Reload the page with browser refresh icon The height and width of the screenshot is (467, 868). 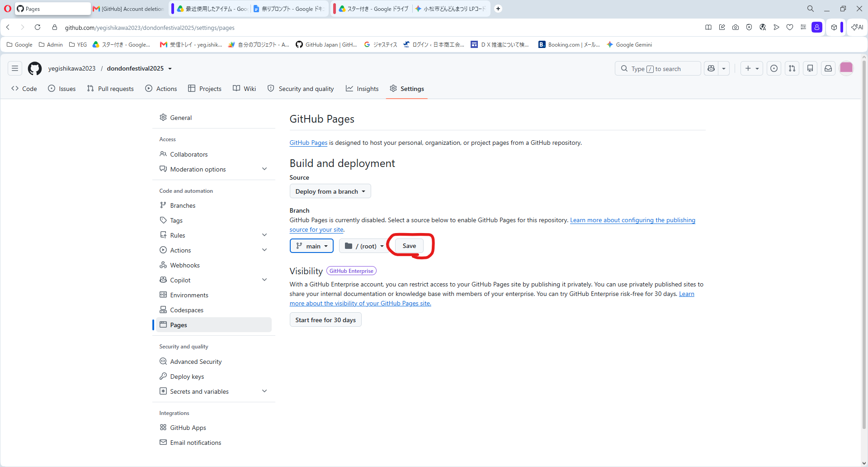pyautogui.click(x=38, y=27)
